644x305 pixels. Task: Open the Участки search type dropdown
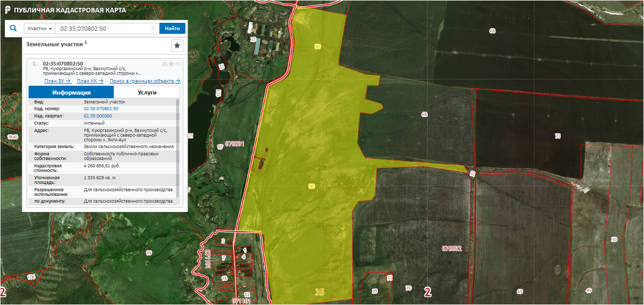point(40,29)
